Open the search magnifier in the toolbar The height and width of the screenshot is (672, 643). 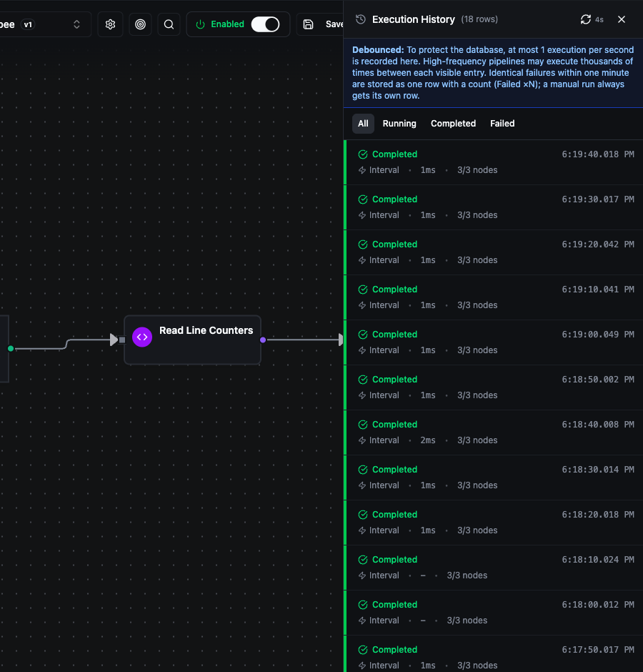tap(169, 24)
